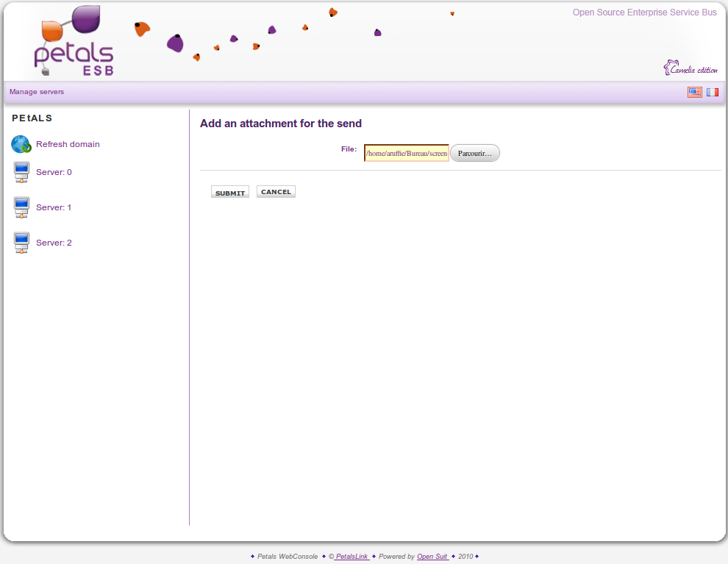Select the computer icon for Server: 0
The width and height of the screenshot is (728, 564).
(21, 172)
